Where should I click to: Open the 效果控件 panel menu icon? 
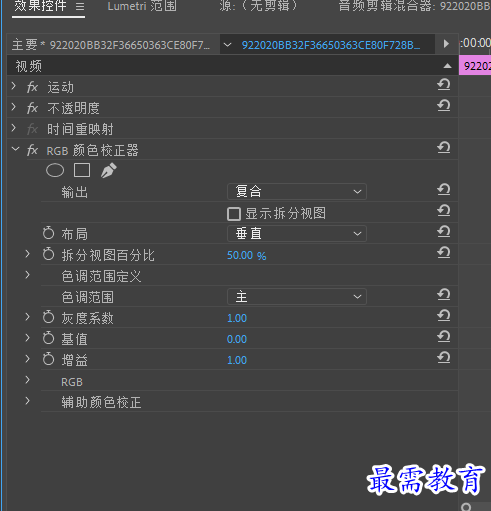[x=80, y=6]
